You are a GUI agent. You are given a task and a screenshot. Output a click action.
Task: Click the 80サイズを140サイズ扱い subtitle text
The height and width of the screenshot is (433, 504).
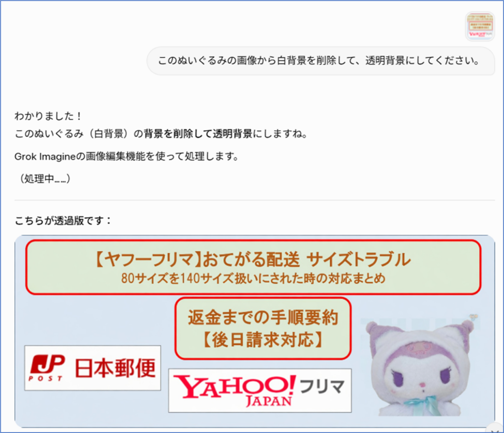pos(253,278)
